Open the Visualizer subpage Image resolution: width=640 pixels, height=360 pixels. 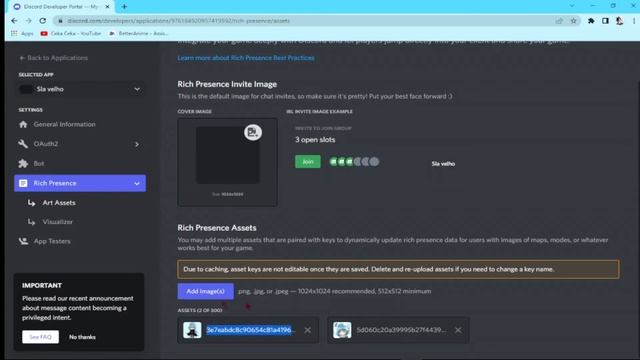pos(58,222)
